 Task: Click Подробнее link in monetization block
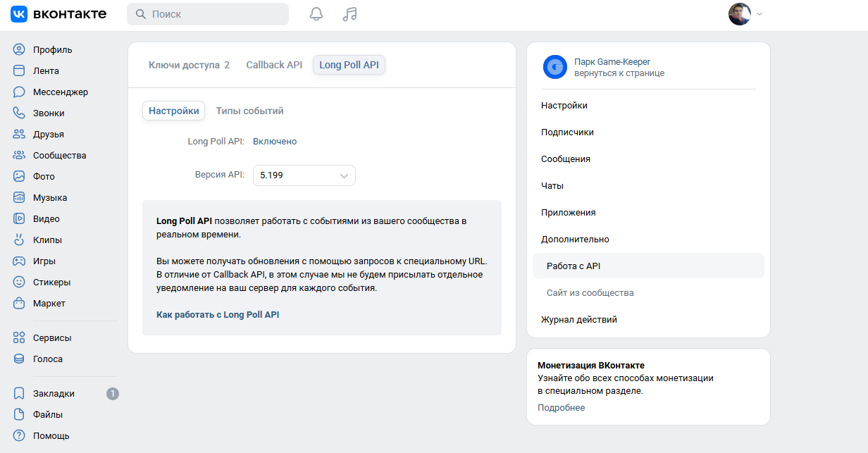tap(561, 408)
